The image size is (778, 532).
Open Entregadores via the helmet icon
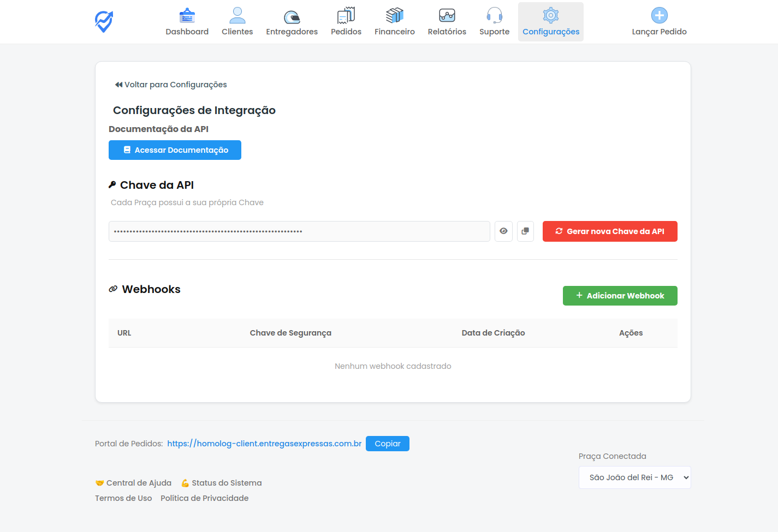(x=292, y=22)
